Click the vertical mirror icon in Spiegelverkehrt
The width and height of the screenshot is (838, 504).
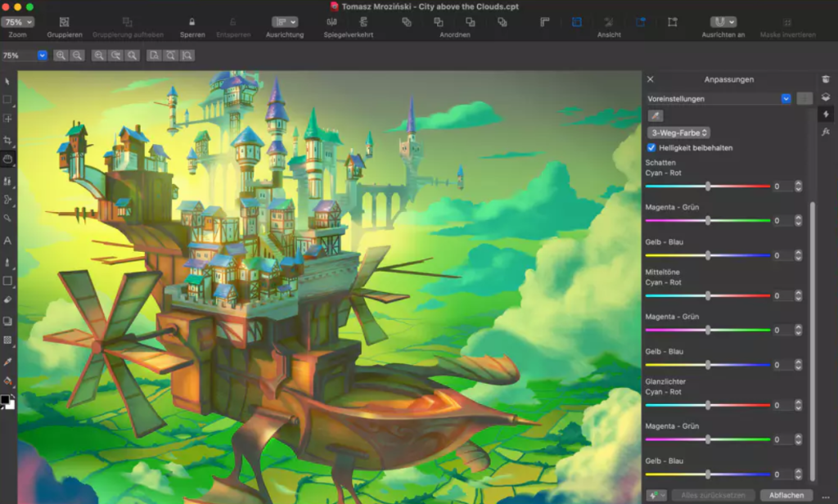pos(363,22)
